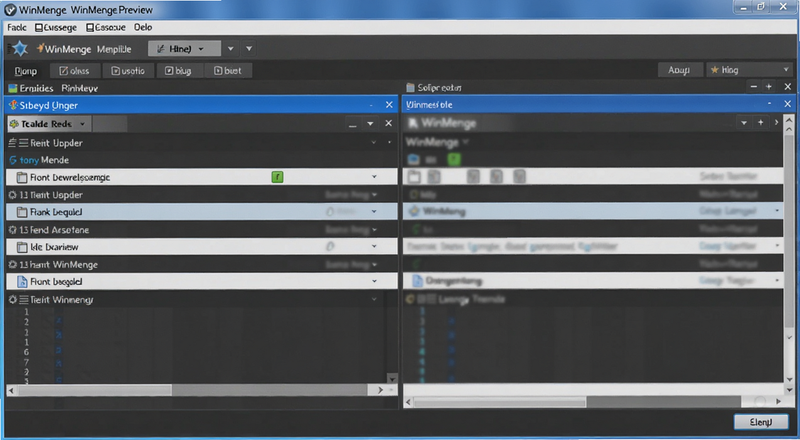Click the blue star logo icon in toolbar
Image resolution: width=800 pixels, height=440 pixels.
point(20,48)
